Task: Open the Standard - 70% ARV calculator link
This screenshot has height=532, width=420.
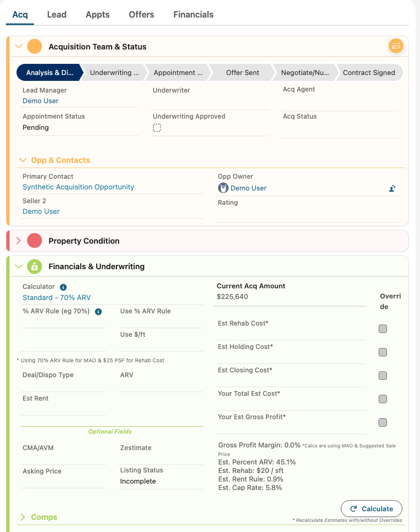Action: tap(56, 297)
